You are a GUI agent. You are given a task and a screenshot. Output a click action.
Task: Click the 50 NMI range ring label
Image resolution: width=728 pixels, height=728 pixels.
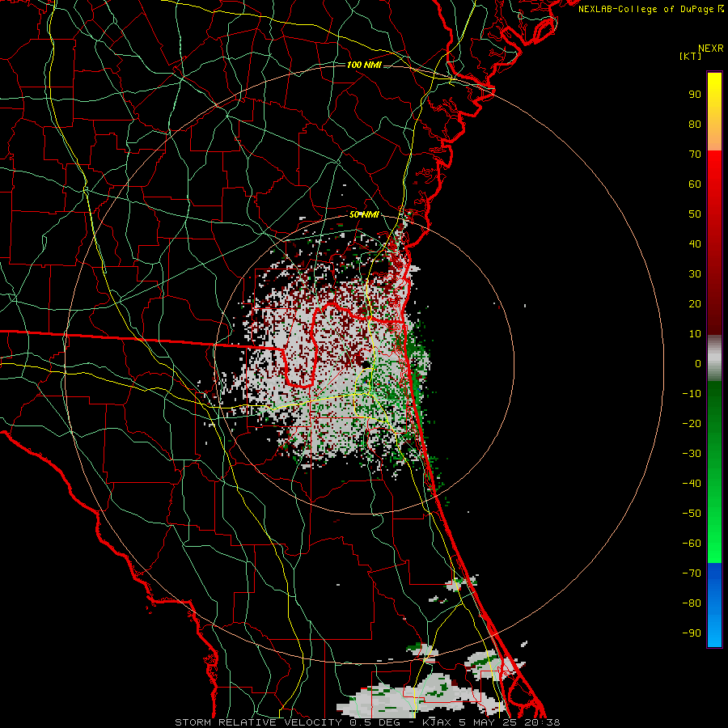point(365,214)
